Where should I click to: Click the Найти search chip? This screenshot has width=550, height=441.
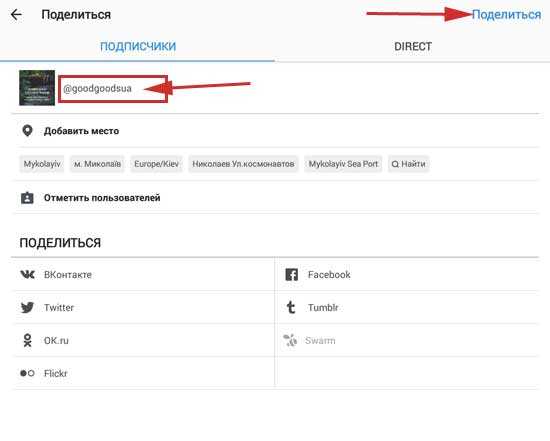click(x=408, y=164)
